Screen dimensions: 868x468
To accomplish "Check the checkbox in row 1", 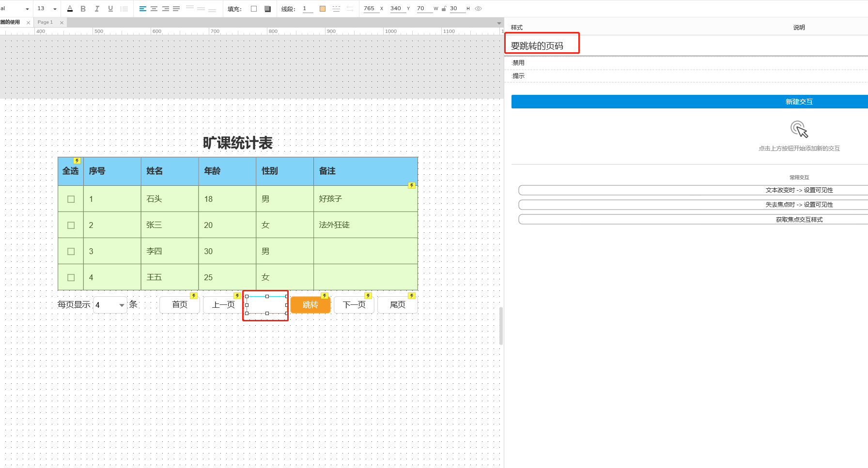I will [x=71, y=199].
